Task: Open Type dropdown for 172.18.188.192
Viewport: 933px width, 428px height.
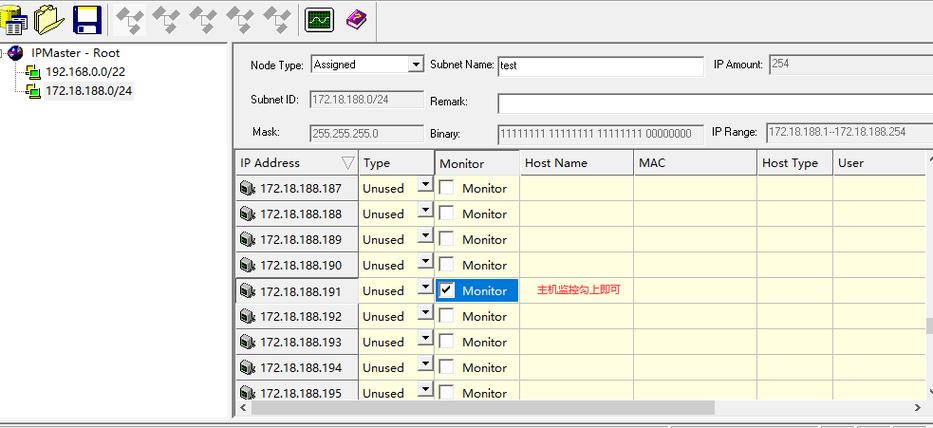Action: 425,313
